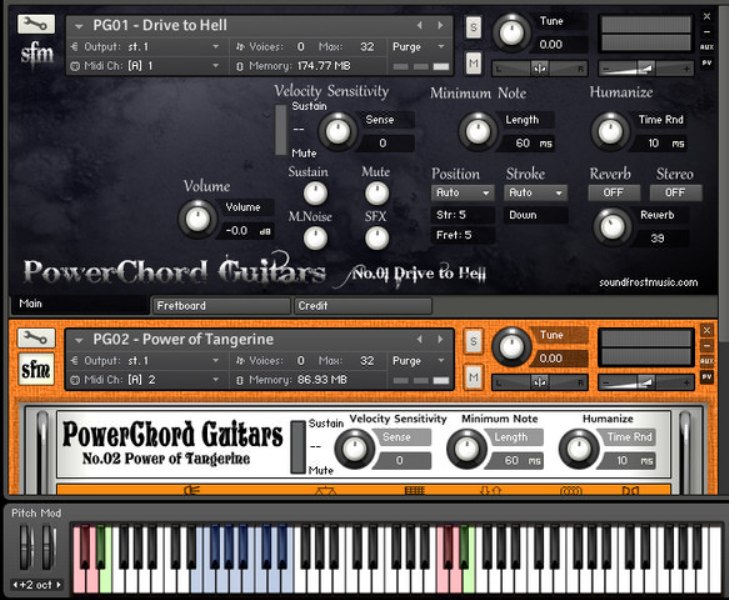
Task: Open the Stroke Auto dropdown
Action: point(535,192)
